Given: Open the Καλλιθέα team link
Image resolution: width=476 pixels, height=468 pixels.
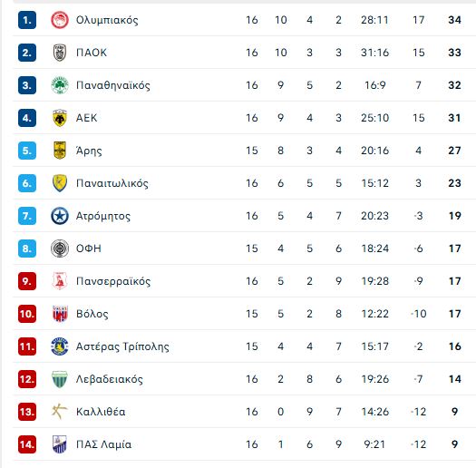Looking at the screenshot, I should (101, 412).
